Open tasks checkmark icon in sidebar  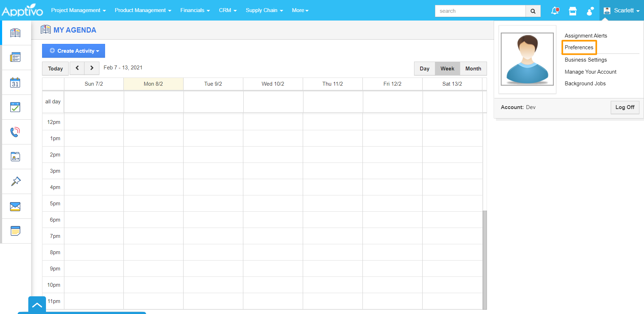(x=15, y=107)
